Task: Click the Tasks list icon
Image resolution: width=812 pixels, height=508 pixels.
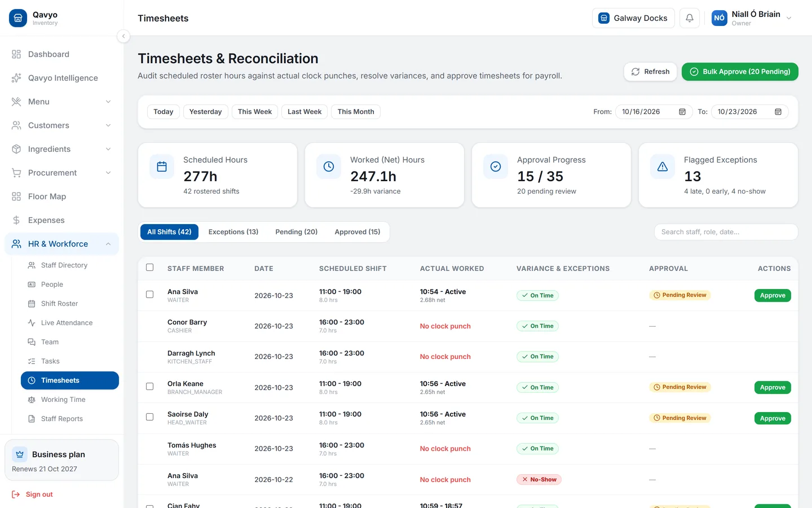Action: pos(32,361)
